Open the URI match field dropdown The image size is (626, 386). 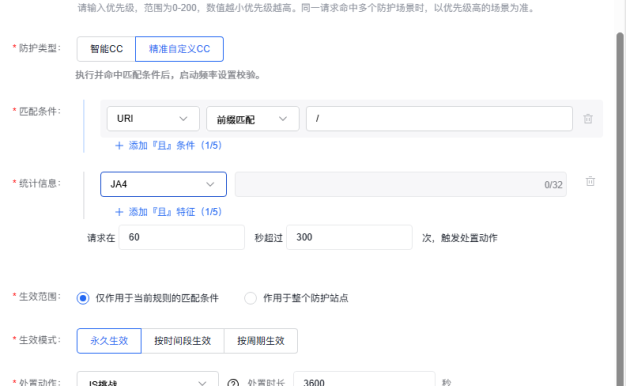tap(153, 119)
